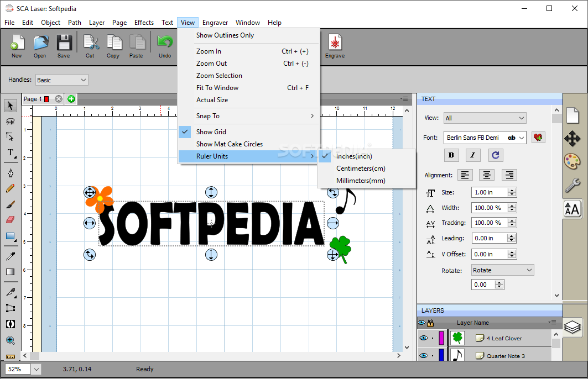Select the magnifier zoom tool
Image resolution: width=588 pixels, height=379 pixels.
11,340
